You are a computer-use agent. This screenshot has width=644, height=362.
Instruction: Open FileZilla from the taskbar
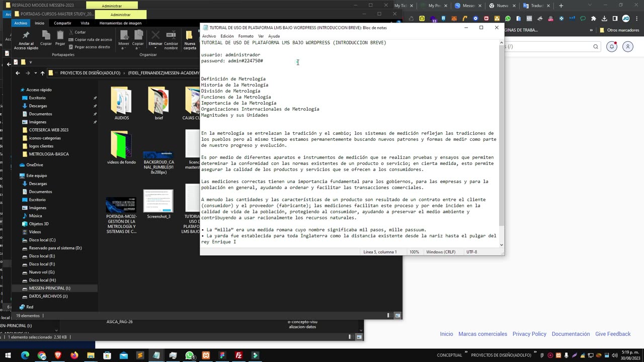click(x=238, y=355)
